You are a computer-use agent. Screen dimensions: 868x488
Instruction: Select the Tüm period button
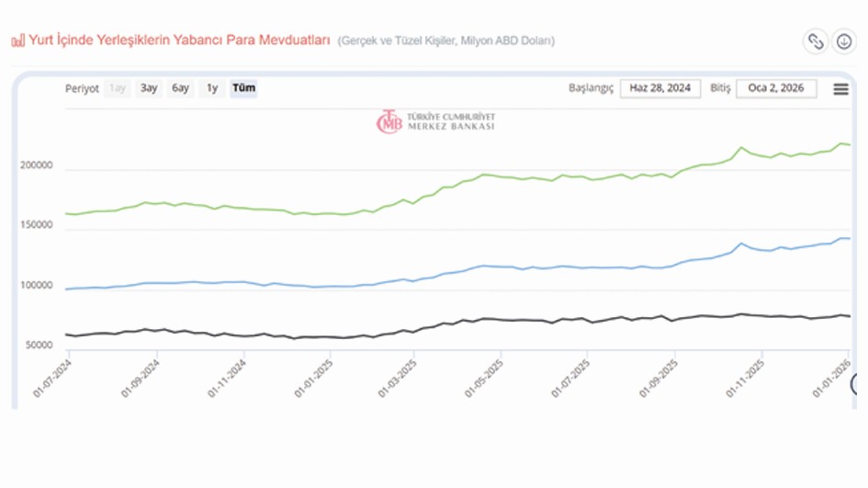point(243,89)
